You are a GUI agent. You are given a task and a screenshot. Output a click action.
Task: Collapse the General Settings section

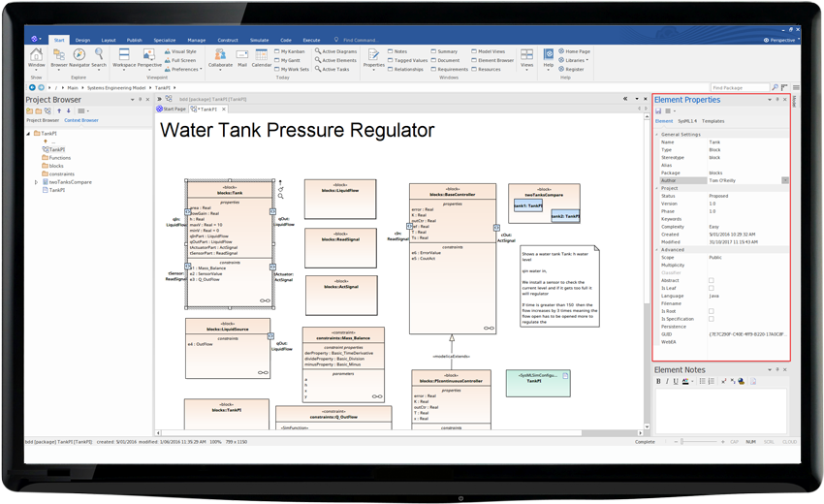tap(656, 135)
